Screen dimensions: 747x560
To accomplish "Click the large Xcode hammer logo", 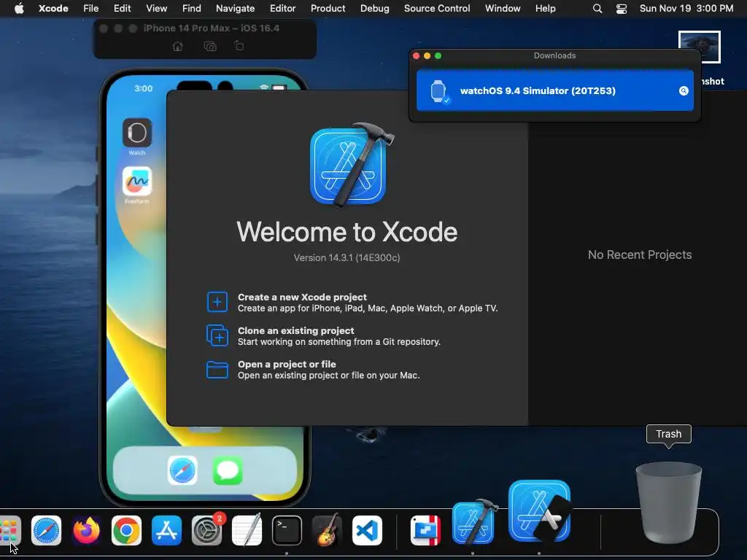I will coord(352,166).
